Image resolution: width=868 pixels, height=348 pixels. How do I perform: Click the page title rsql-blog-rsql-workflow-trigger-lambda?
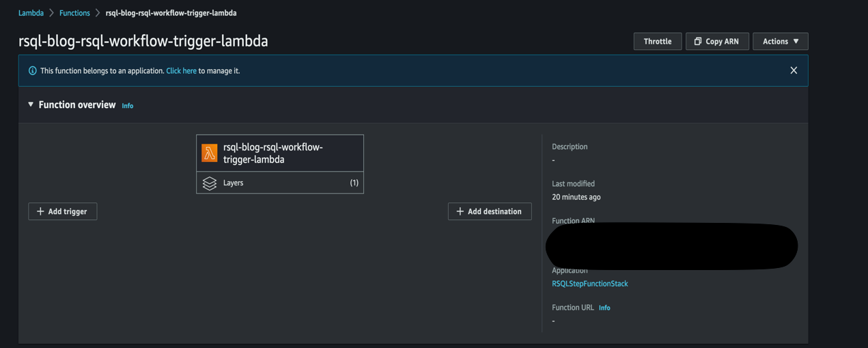143,41
